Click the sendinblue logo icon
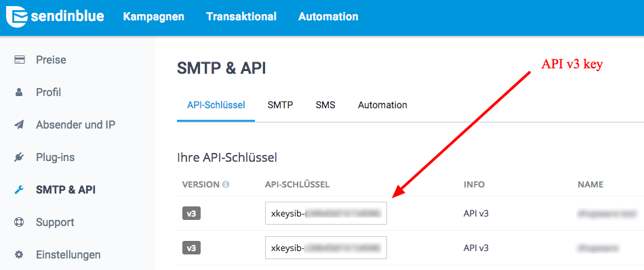The image size is (644, 270). click(x=16, y=17)
